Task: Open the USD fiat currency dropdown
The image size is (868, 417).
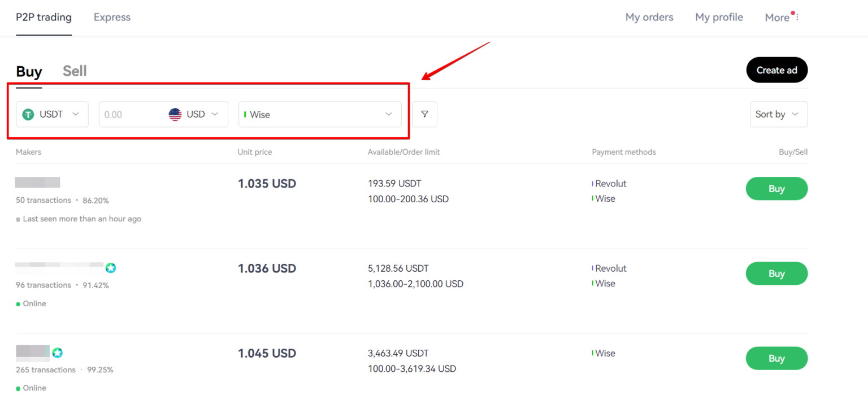Action: pos(215,114)
